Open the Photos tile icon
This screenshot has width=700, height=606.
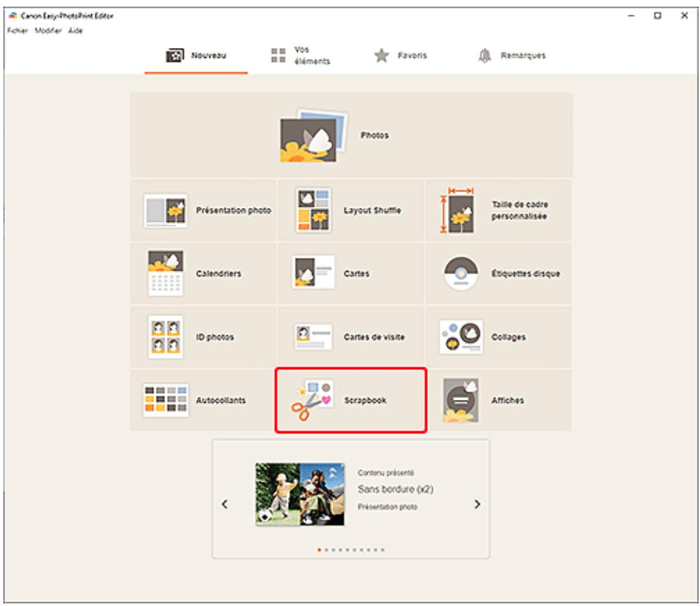pos(313,136)
